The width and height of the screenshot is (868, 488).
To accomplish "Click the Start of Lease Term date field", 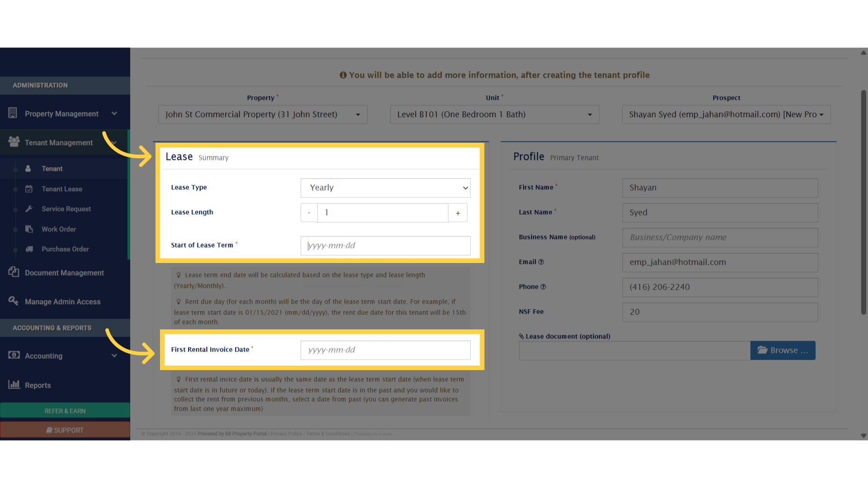I will [x=385, y=245].
